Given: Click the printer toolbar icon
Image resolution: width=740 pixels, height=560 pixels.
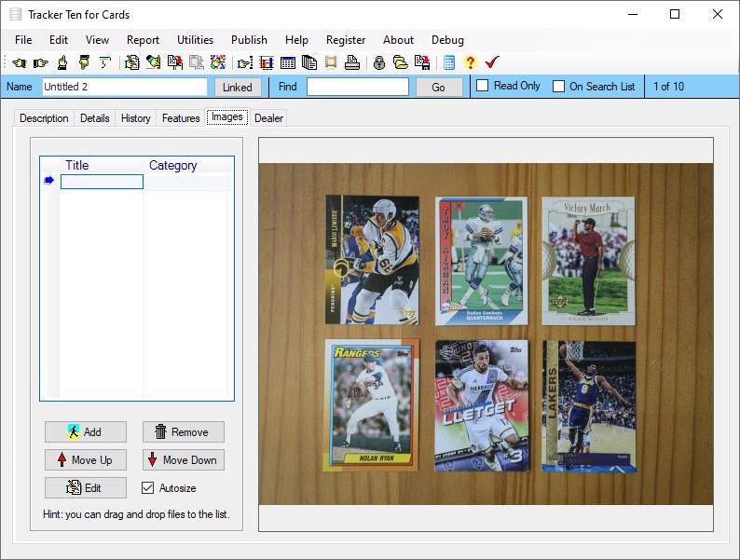Looking at the screenshot, I should point(352,62).
